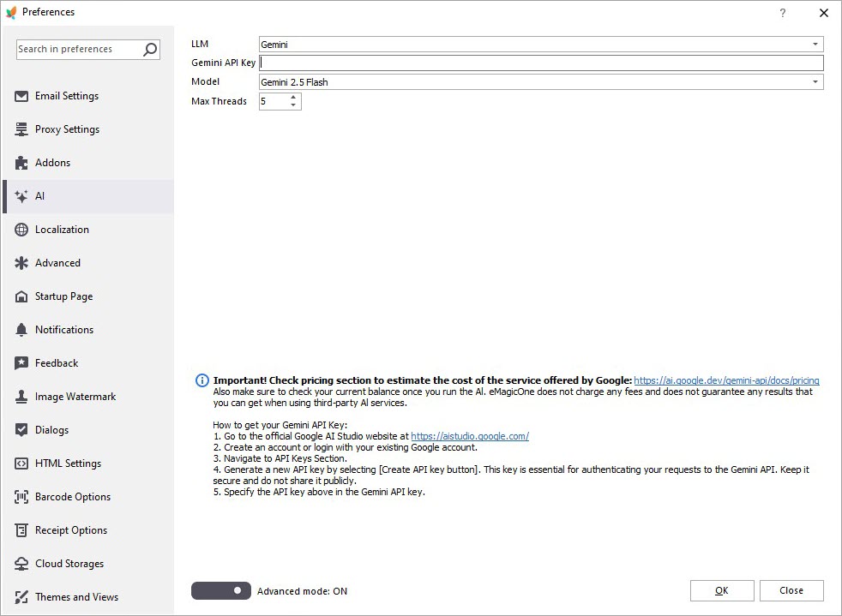Click the Image Watermark stamp icon
842x616 pixels.
[x=21, y=397]
